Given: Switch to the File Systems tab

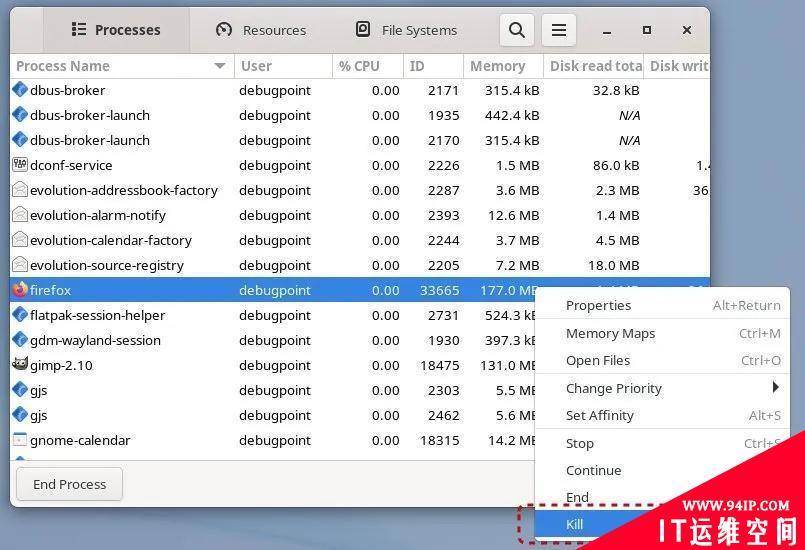Looking at the screenshot, I should coord(407,30).
